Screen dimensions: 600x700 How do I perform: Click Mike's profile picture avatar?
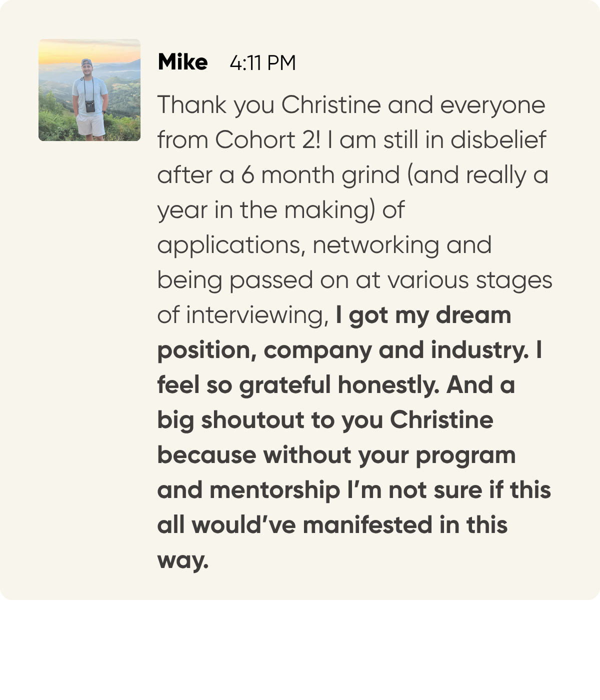pyautogui.click(x=89, y=90)
